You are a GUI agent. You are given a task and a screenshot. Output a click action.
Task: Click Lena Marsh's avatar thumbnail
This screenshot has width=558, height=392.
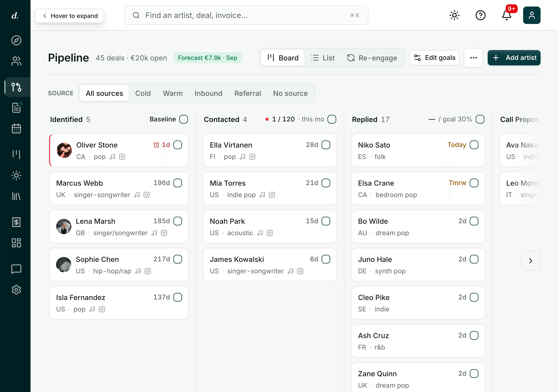click(64, 227)
